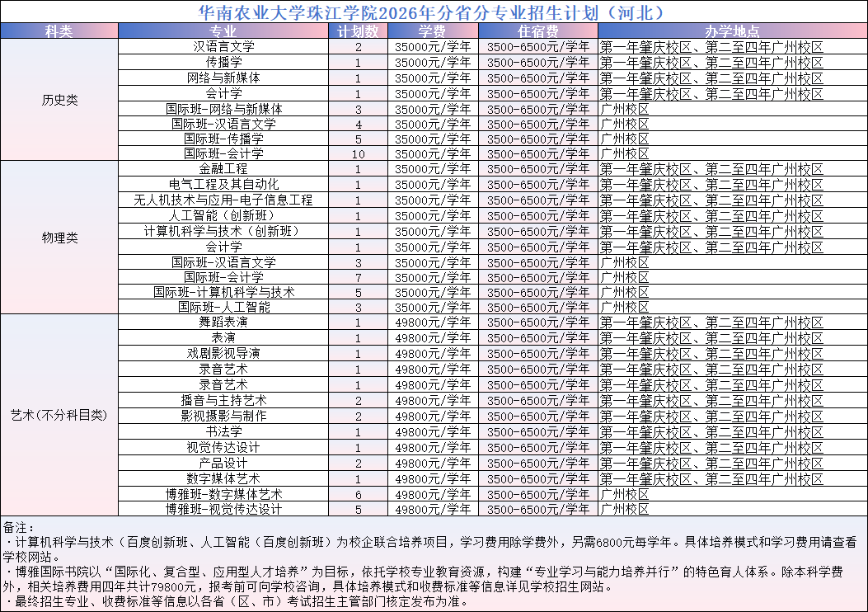Click the 书法学 major cell
Screen dimensions: 868x612
(223, 431)
